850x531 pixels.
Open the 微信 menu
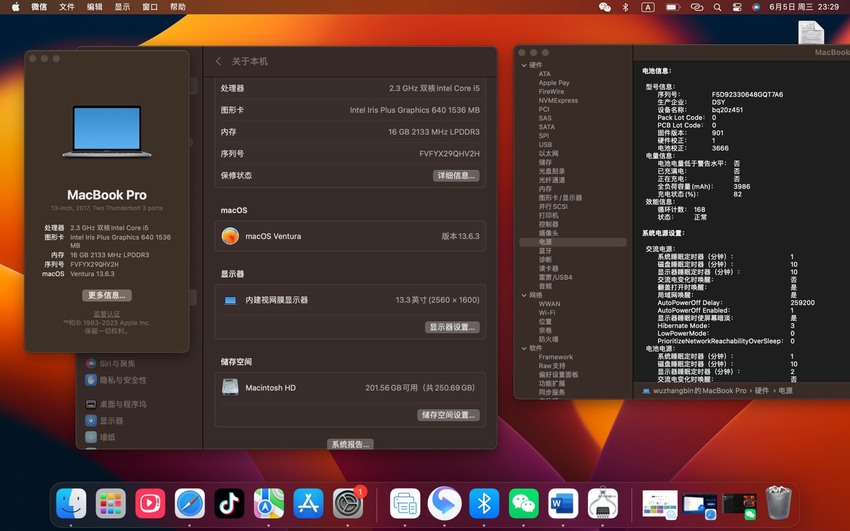(39, 7)
